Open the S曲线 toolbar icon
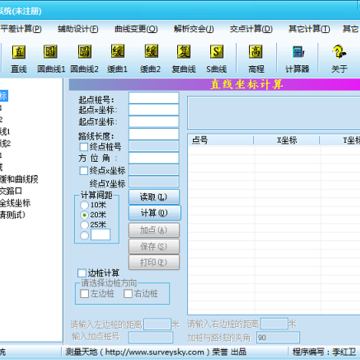 tap(217, 58)
